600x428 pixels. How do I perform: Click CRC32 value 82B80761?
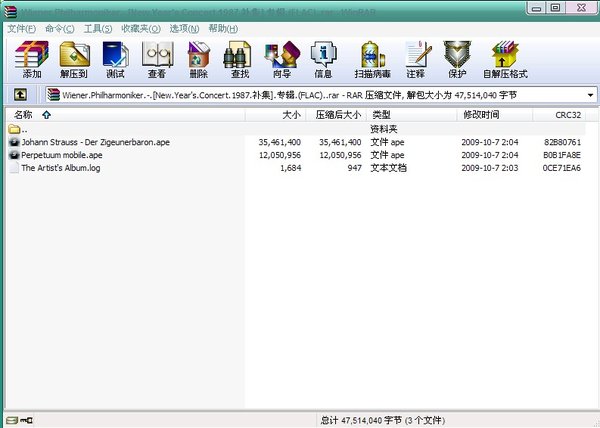[562, 142]
